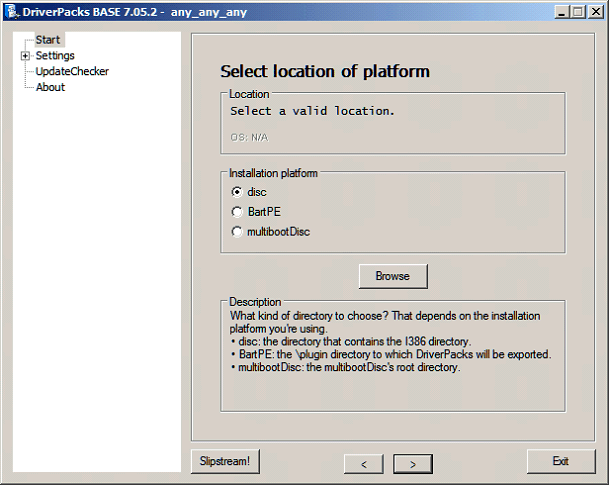Viewport: 609px width, 485px height.
Task: Pick the multibootDisc platform option
Action: 237,232
